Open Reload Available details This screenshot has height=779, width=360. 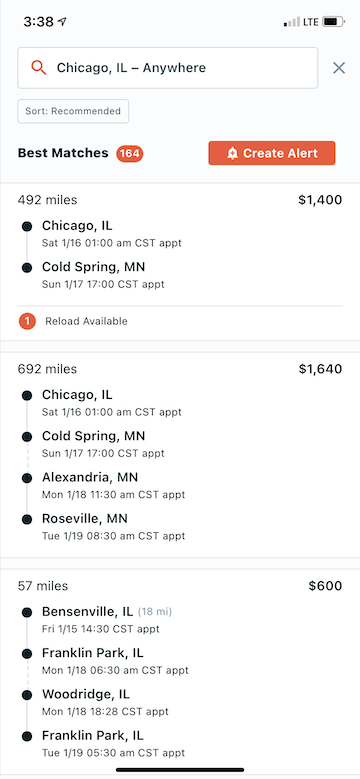click(x=86, y=321)
